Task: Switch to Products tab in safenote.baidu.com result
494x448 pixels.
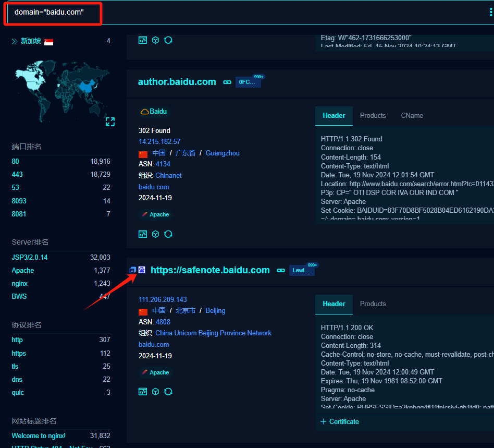Action: click(373, 304)
